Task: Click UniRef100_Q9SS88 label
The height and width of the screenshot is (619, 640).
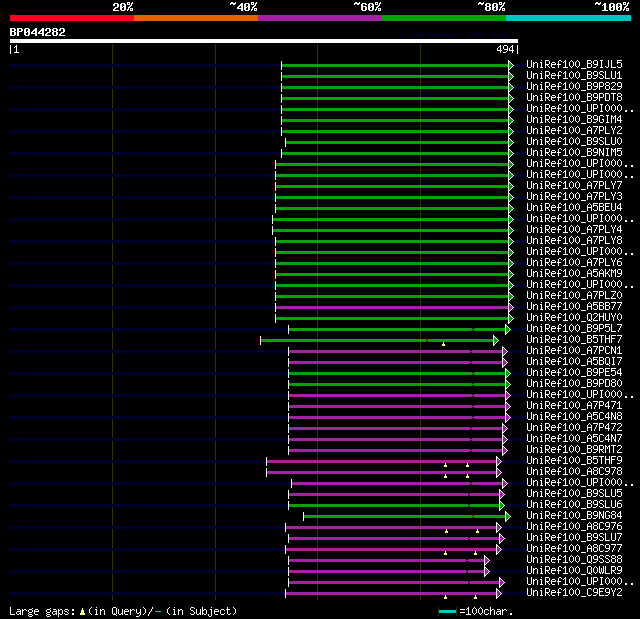Action: 574,560
